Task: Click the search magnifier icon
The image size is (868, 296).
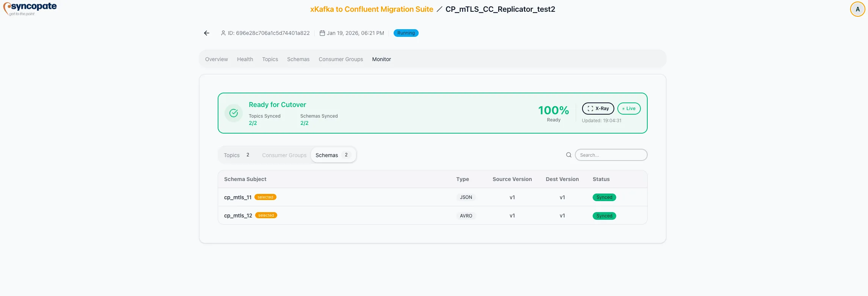Action: (569, 155)
